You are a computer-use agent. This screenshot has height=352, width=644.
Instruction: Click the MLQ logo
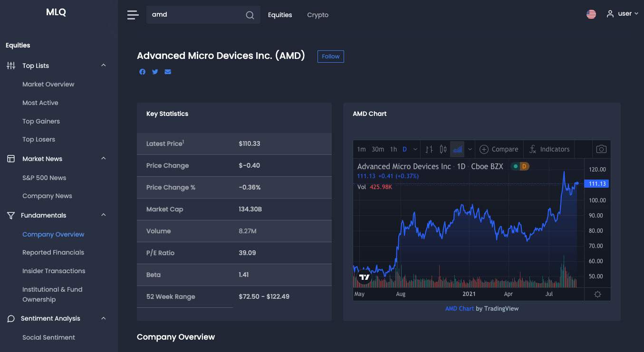pos(56,12)
